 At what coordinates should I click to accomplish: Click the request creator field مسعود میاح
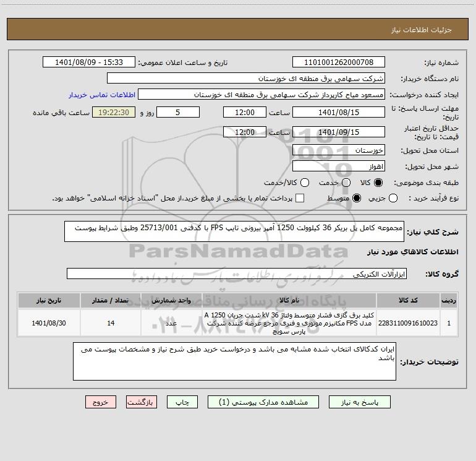pyautogui.click(x=261, y=95)
